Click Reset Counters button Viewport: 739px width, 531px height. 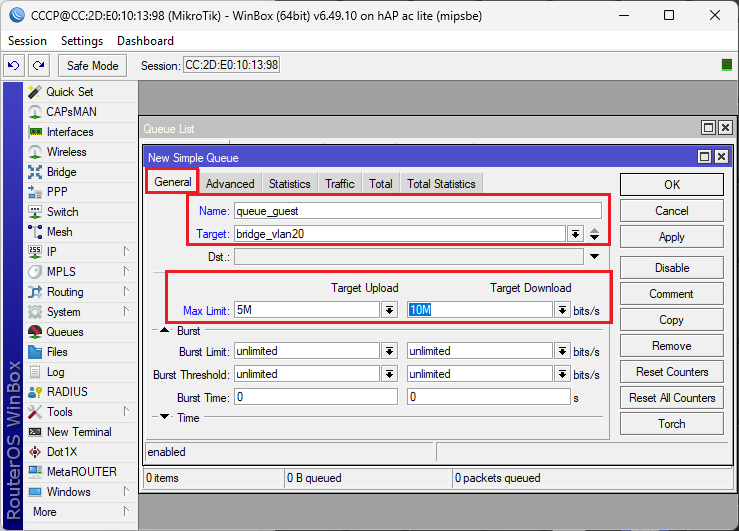tap(672, 372)
